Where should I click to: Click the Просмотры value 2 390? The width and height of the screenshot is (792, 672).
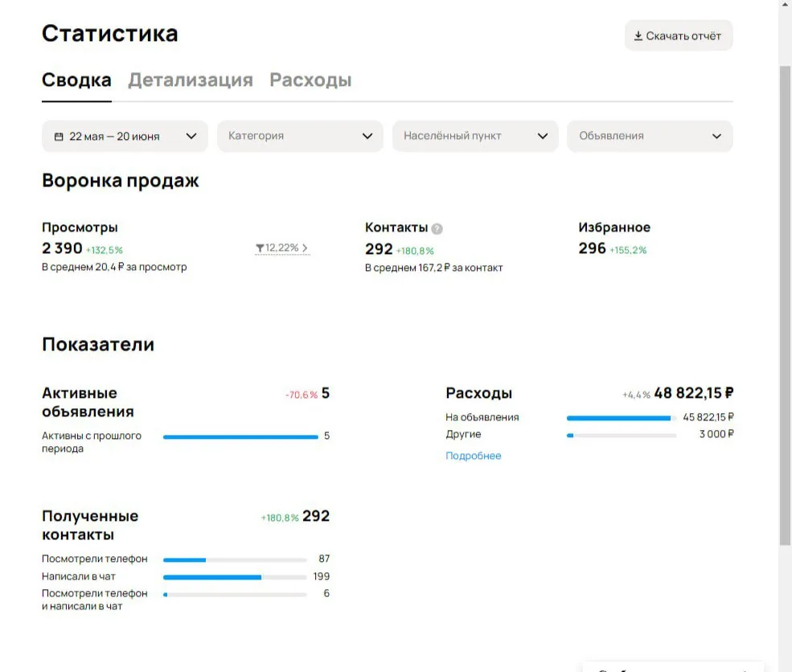coord(62,248)
